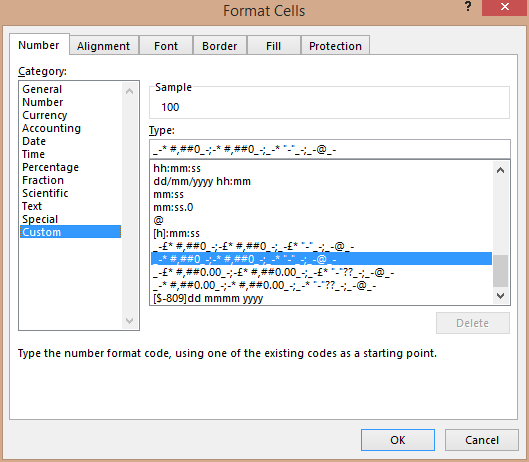Close the Format Cells dialog
This screenshot has width=529, height=462.
click(504, 7)
